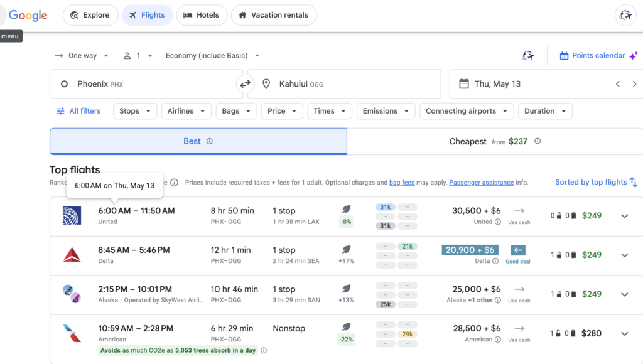Swap origin and destination airports
This screenshot has height=364, width=643.
(x=246, y=84)
